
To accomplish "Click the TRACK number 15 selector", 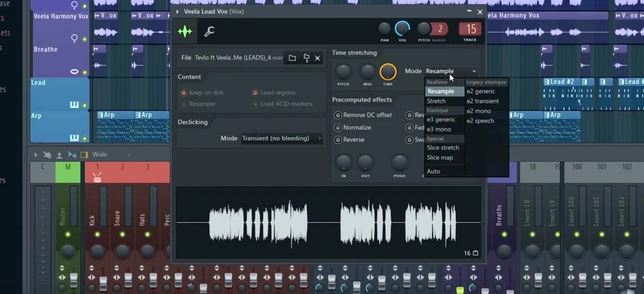I will tap(470, 29).
